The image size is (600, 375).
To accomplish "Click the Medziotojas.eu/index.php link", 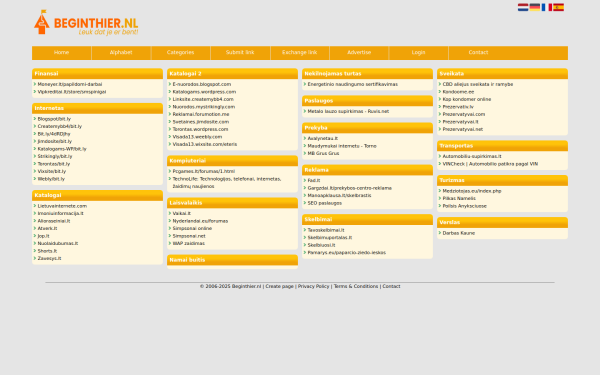I will (471, 191).
